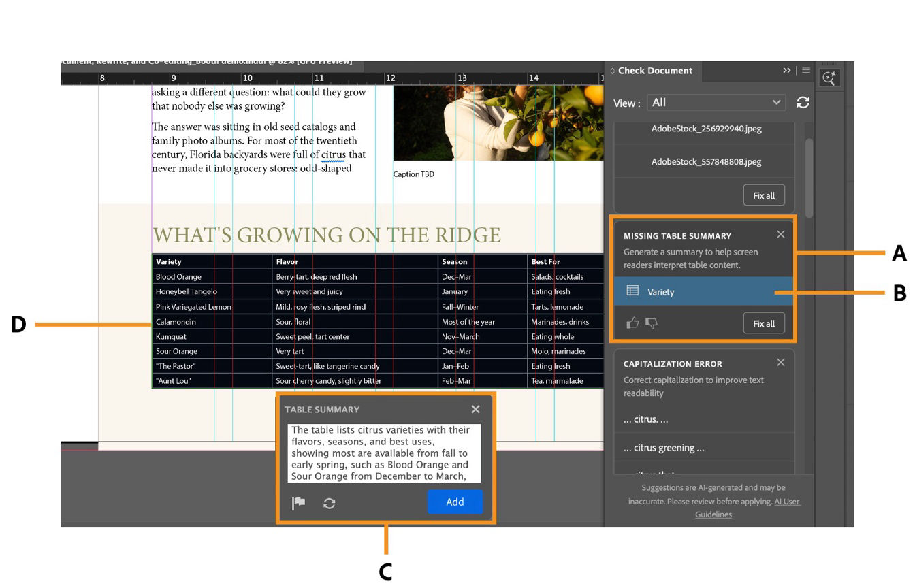
Task: Collapse the Check Document panel with double-chevron icon
Action: pyautogui.click(x=787, y=71)
